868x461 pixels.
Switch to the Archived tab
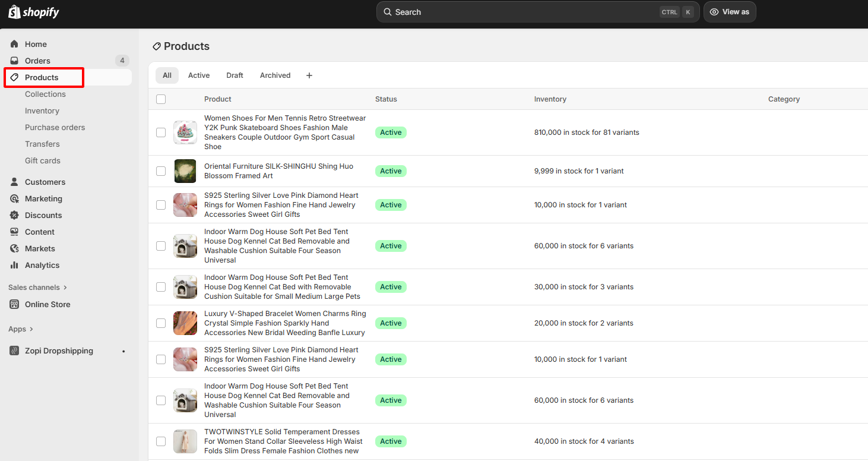[x=275, y=75]
